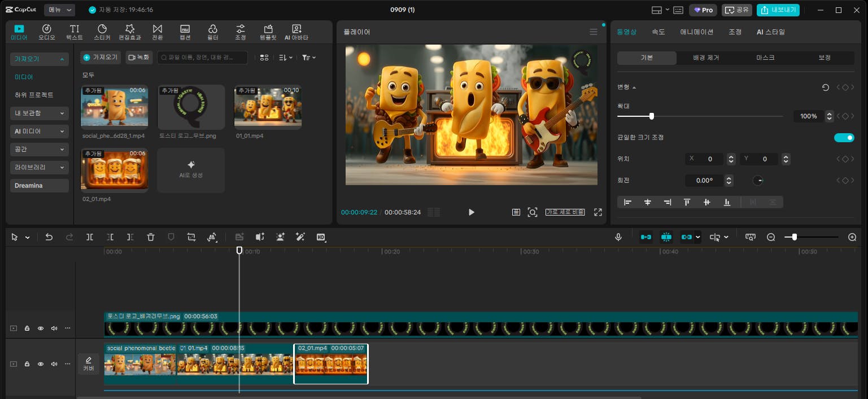
Task: Expand the AI 미디어 section
Action: pyautogui.click(x=40, y=131)
